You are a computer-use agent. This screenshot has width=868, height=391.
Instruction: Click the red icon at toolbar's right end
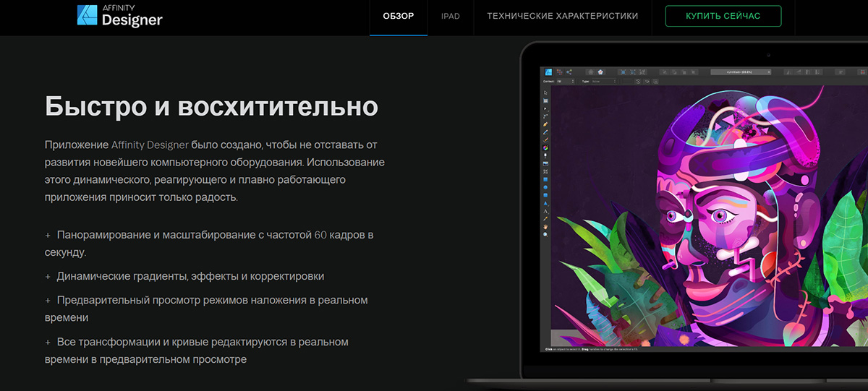coord(861,72)
